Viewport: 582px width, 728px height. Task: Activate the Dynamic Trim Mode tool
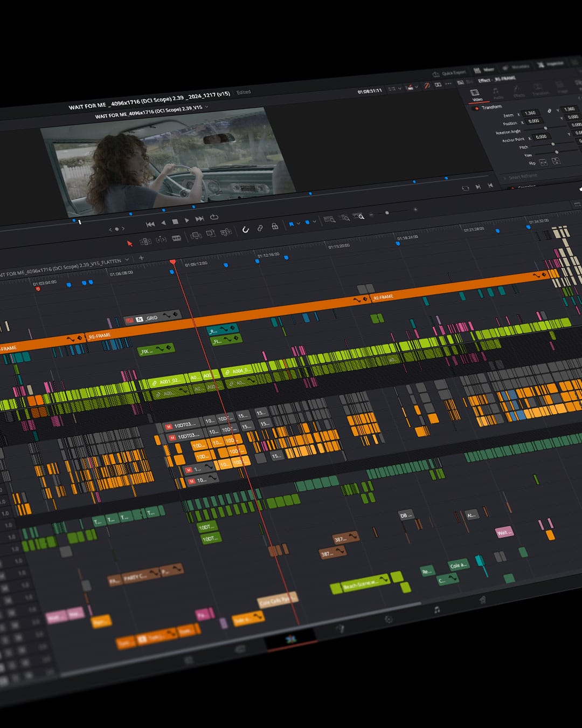point(161,240)
